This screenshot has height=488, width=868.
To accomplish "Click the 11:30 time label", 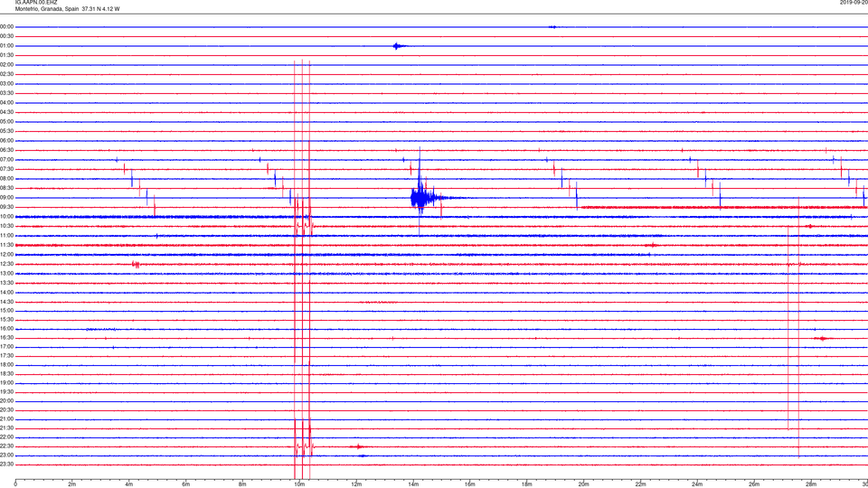I will (7, 245).
